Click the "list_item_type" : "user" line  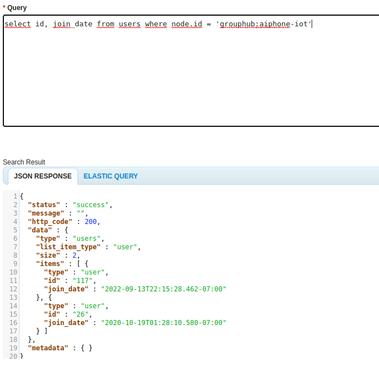[x=88, y=247]
